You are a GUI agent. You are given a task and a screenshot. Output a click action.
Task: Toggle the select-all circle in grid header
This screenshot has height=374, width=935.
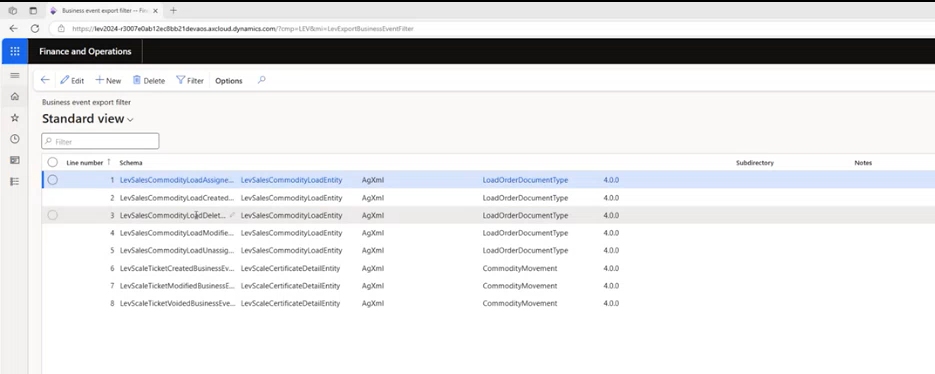52,162
